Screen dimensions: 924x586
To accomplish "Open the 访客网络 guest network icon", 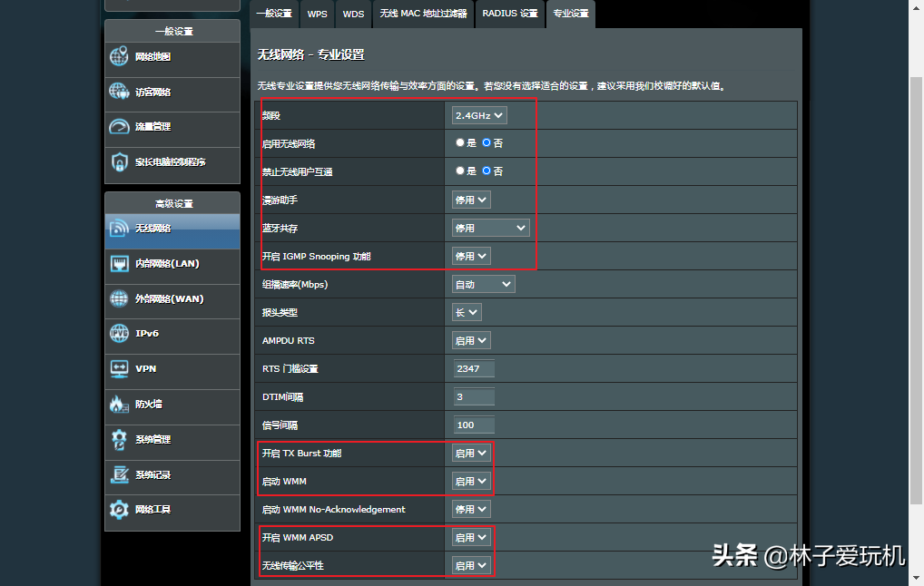I will [x=119, y=92].
